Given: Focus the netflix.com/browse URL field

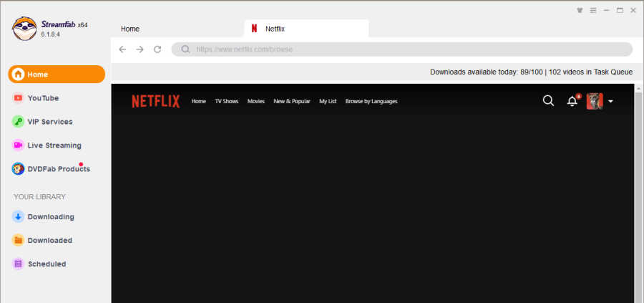Looking at the screenshot, I should (x=401, y=49).
